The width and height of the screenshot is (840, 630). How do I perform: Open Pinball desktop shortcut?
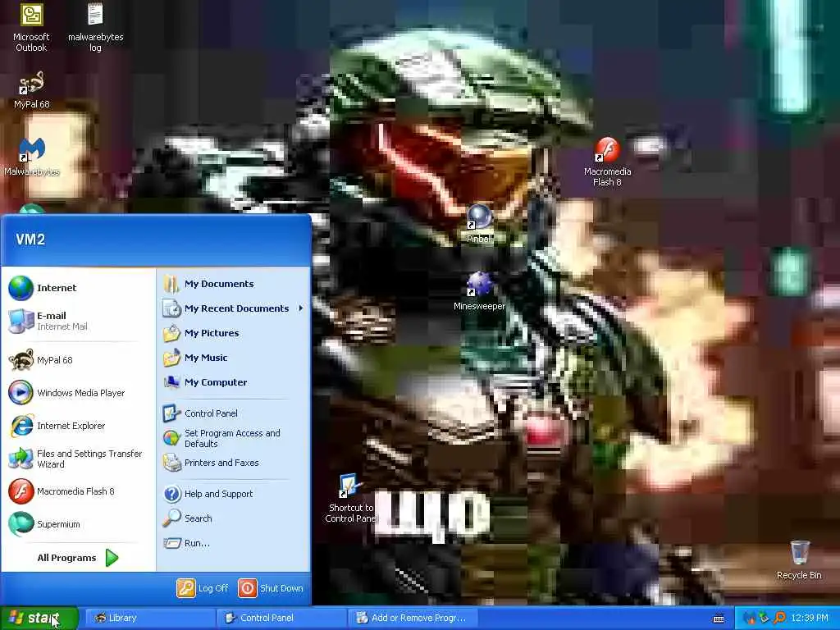point(479,224)
